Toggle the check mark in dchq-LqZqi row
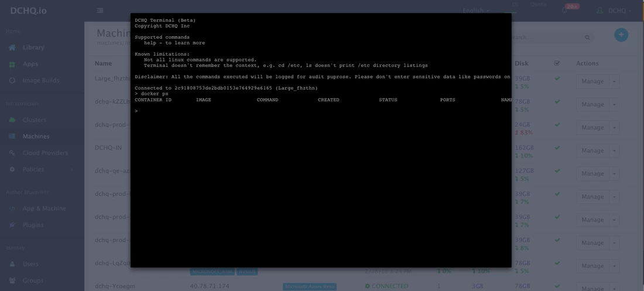The height and width of the screenshot is (291, 644). pyautogui.click(x=557, y=263)
